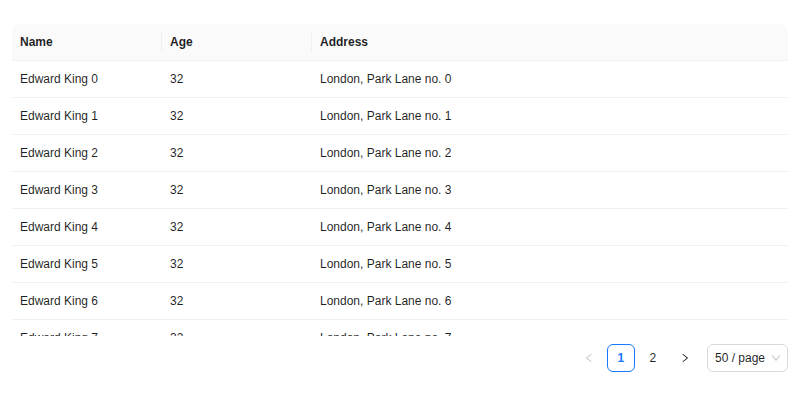Go to the next page arrow
The width and height of the screenshot is (800, 404).
click(685, 358)
